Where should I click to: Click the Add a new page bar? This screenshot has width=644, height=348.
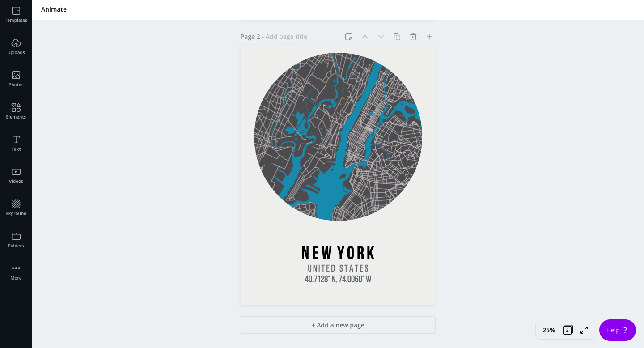pos(338,325)
